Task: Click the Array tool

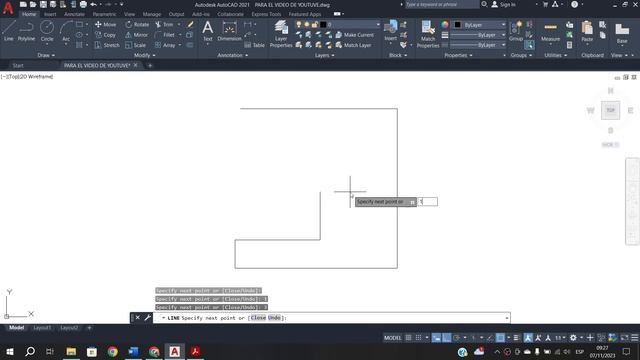Action: tap(165, 45)
